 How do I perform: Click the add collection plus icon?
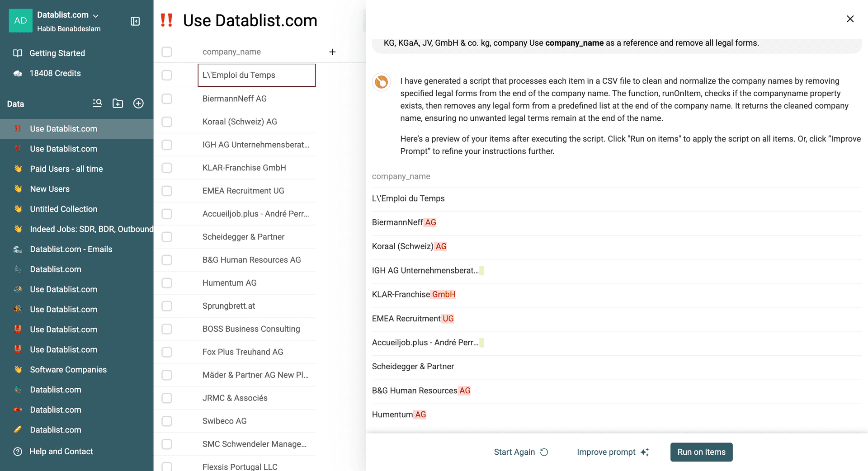(138, 104)
